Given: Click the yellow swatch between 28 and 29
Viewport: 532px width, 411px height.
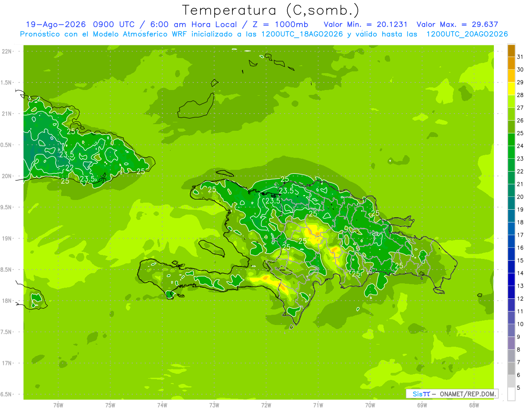Looking at the screenshot, I should [x=511, y=89].
